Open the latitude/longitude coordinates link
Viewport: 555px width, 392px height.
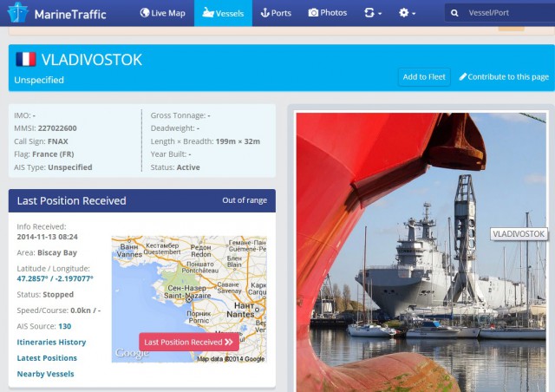[x=55, y=278]
